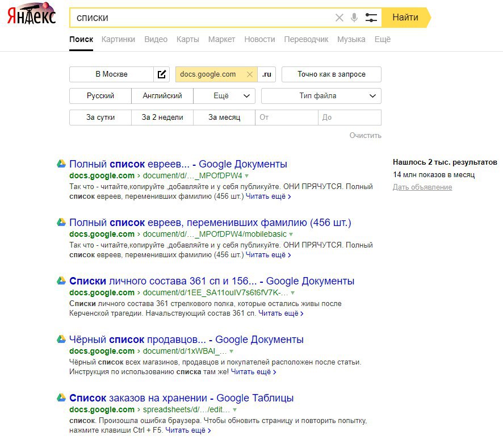Image resolution: width=503 pixels, height=448 pixels.
Task: Click the Найти search button
Action: (405, 18)
